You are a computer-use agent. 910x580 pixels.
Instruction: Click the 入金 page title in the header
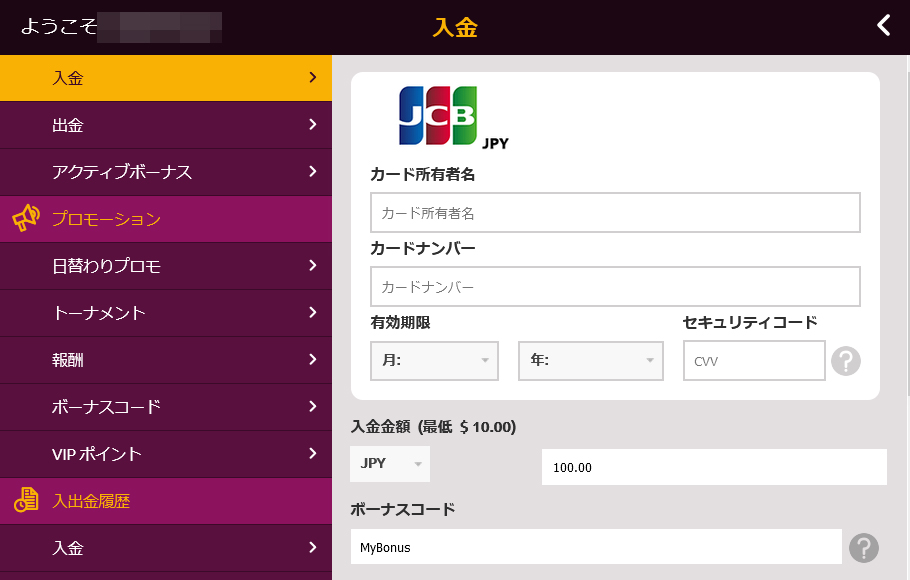pos(456,27)
